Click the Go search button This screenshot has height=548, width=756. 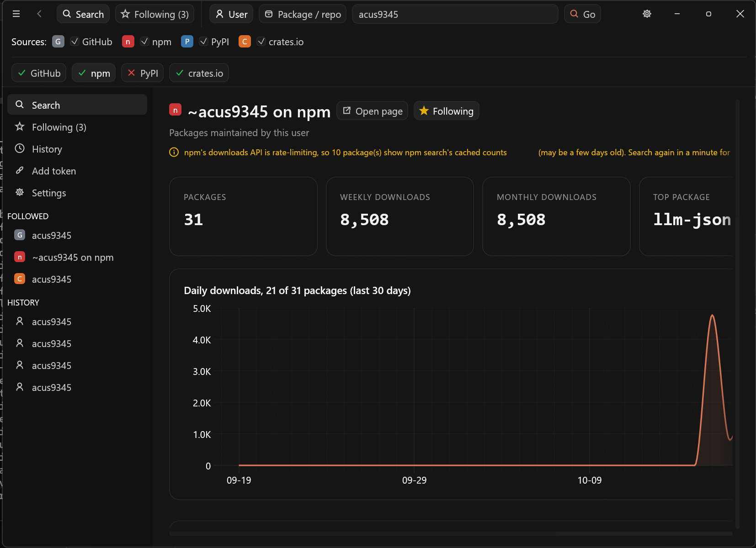pyautogui.click(x=582, y=14)
